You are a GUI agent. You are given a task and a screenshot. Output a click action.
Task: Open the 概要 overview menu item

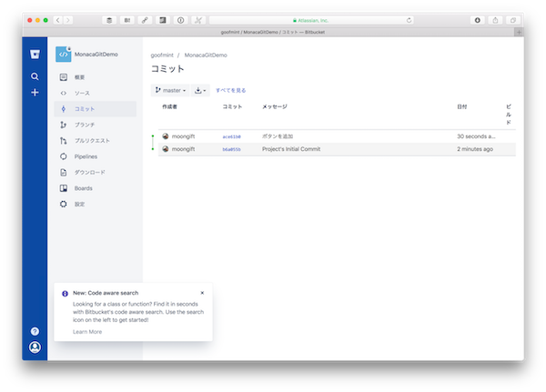point(95,77)
